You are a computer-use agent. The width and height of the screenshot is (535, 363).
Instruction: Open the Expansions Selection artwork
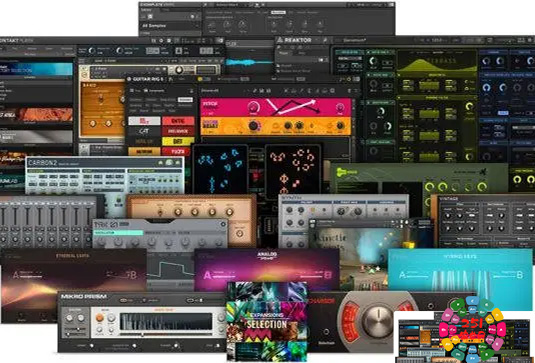click(267, 322)
